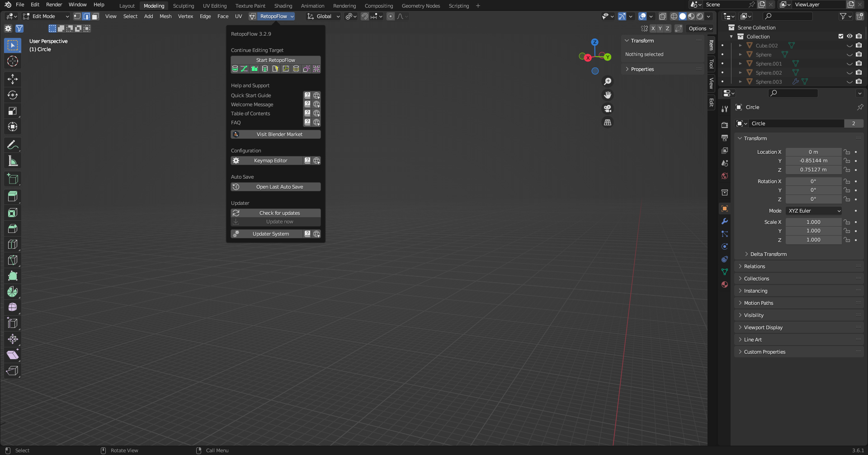Toggle the camera view icon
This screenshot has width=868, height=455.
(x=608, y=109)
